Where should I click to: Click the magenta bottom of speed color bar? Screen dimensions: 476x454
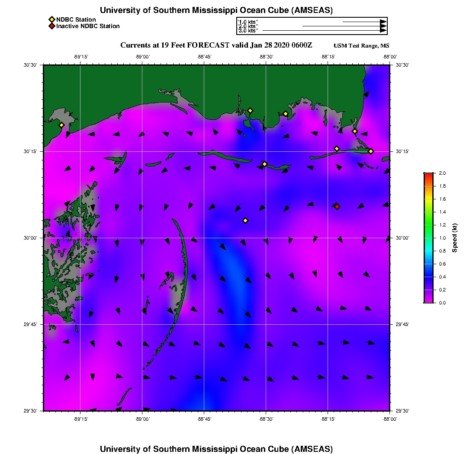(x=428, y=301)
